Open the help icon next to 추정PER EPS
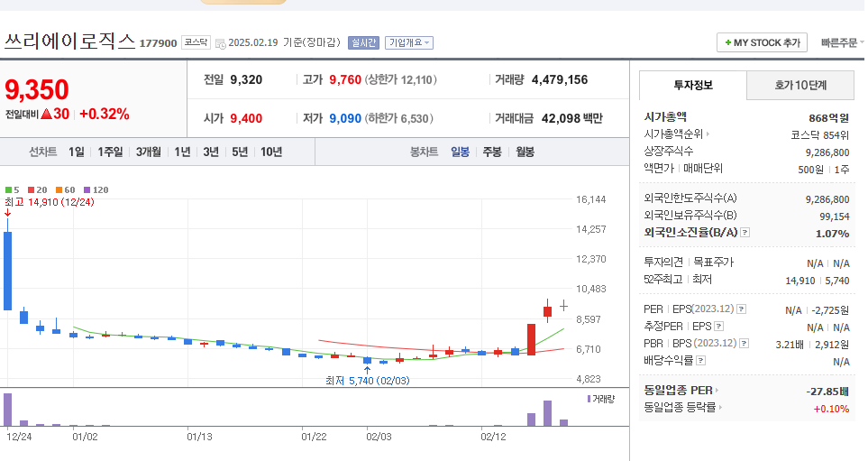 (x=719, y=327)
